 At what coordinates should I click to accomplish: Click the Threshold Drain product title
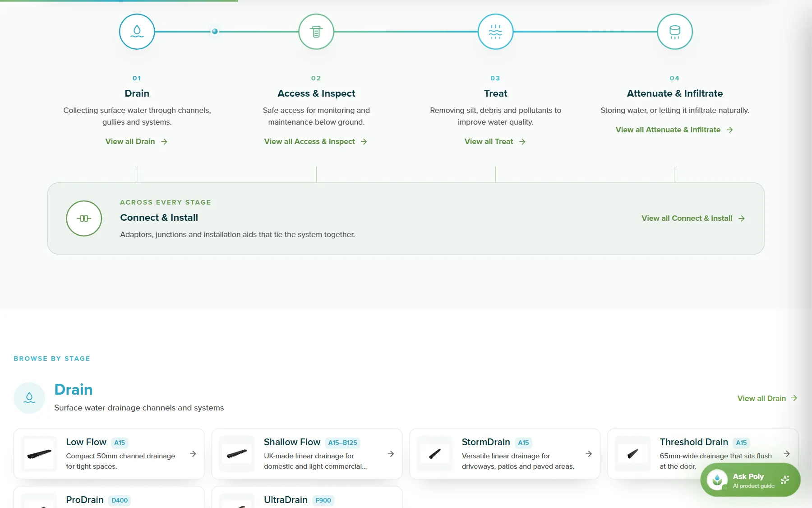coord(694,442)
